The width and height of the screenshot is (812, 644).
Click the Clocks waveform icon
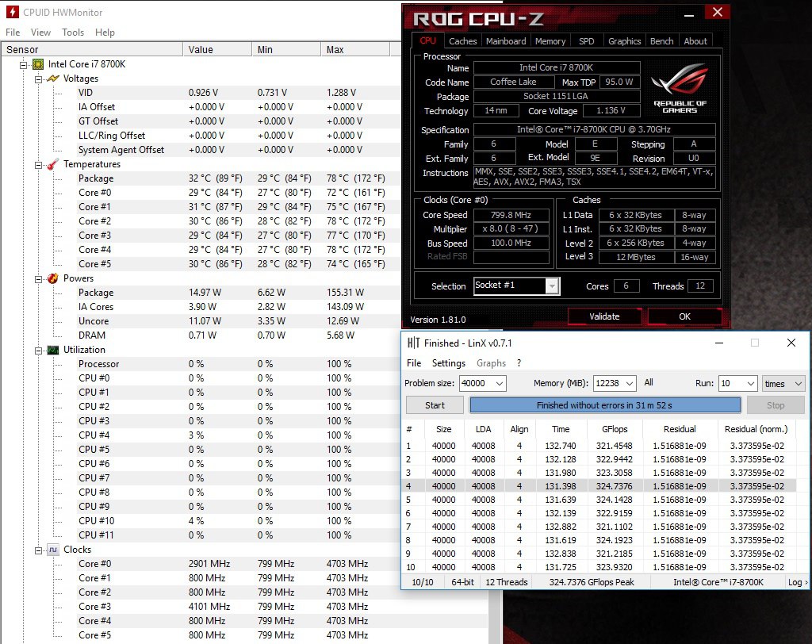pyautogui.click(x=53, y=550)
